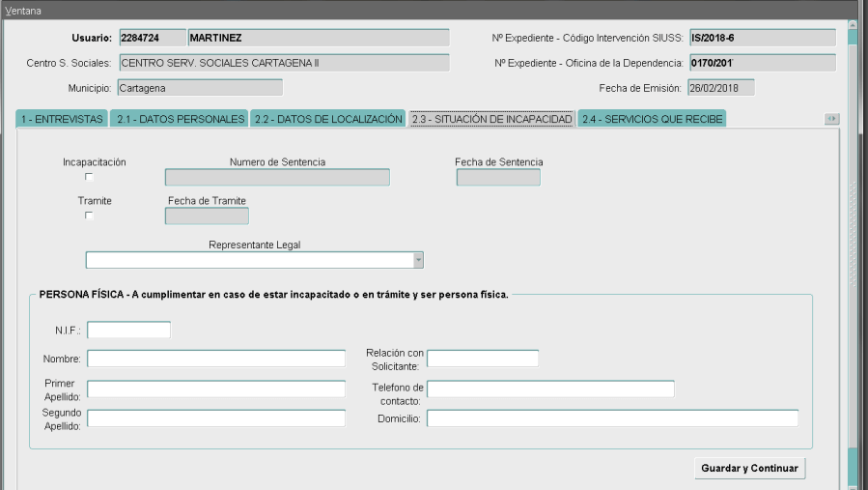Click the N.I.F. input field
Image resolution: width=868 pixels, height=490 pixels.
pos(128,331)
